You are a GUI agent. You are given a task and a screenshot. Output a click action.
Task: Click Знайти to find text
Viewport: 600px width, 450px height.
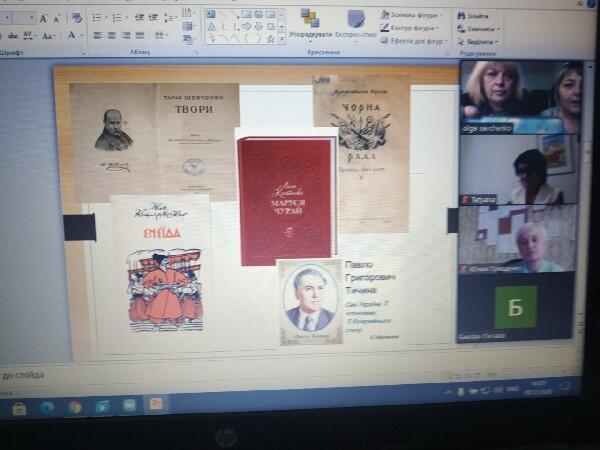pyautogui.click(x=473, y=16)
